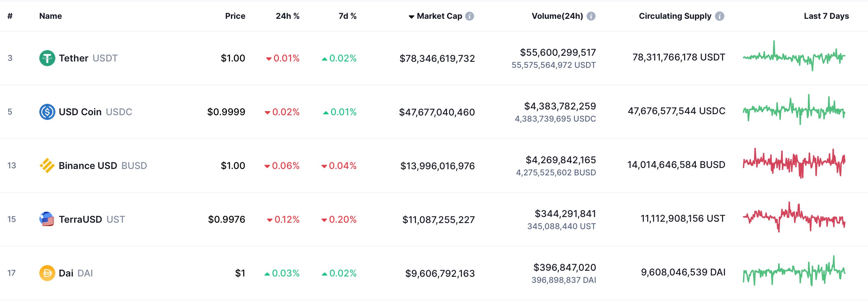Click supply 9,608,046,539 DAI
868x301 pixels.
tap(683, 272)
